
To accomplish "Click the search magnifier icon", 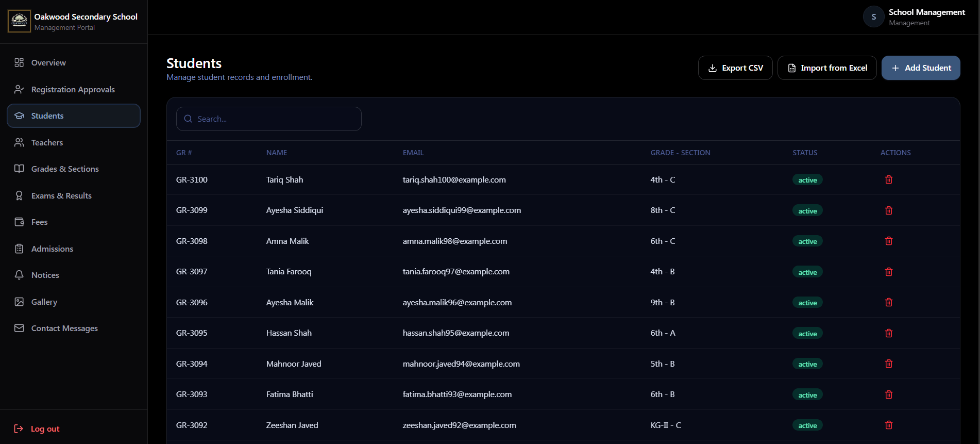I will 188,119.
